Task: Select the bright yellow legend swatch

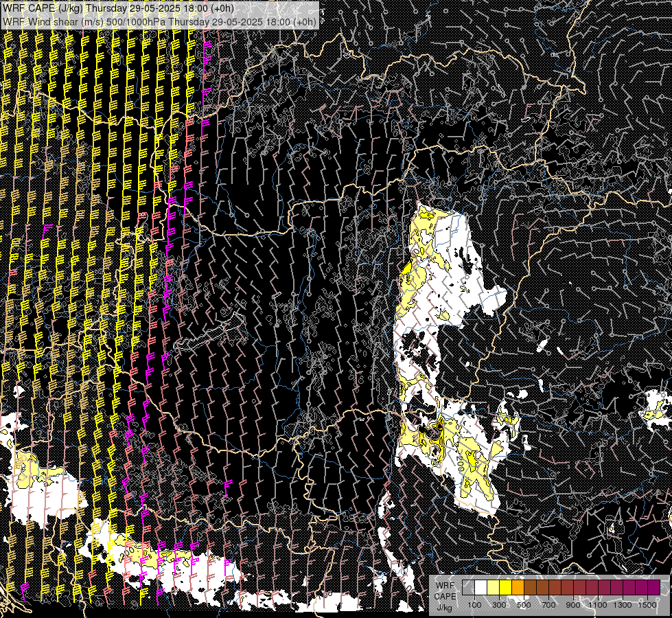Action: pos(506,587)
